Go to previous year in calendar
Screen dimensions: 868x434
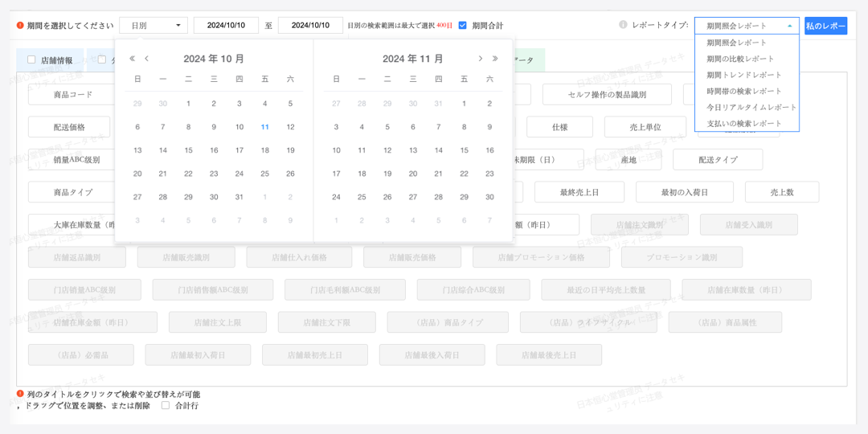click(132, 59)
